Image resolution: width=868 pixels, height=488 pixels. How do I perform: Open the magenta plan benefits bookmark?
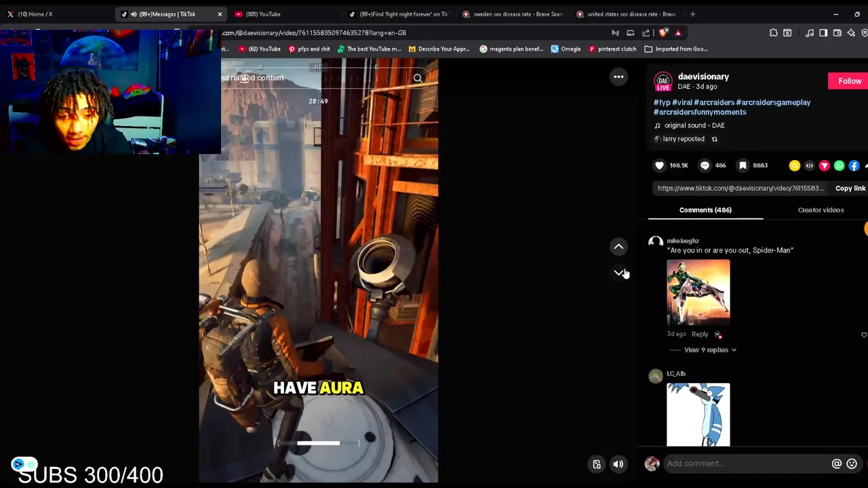[511, 49]
